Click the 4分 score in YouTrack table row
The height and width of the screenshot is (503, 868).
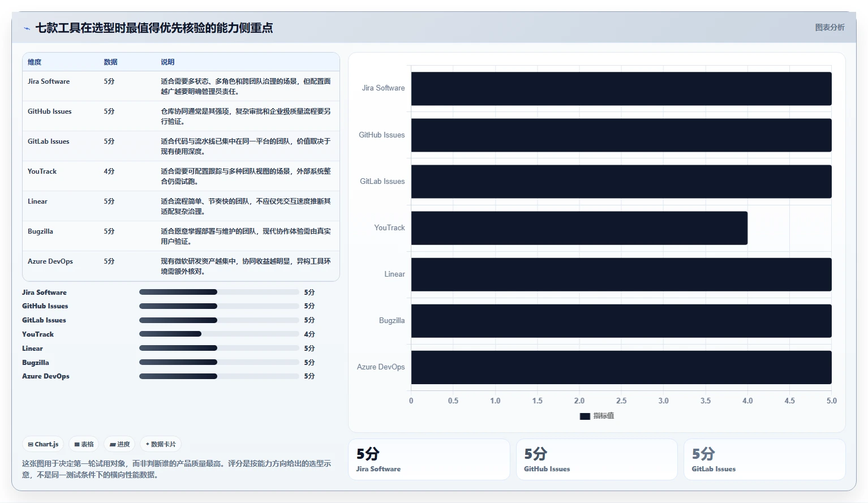click(x=109, y=171)
